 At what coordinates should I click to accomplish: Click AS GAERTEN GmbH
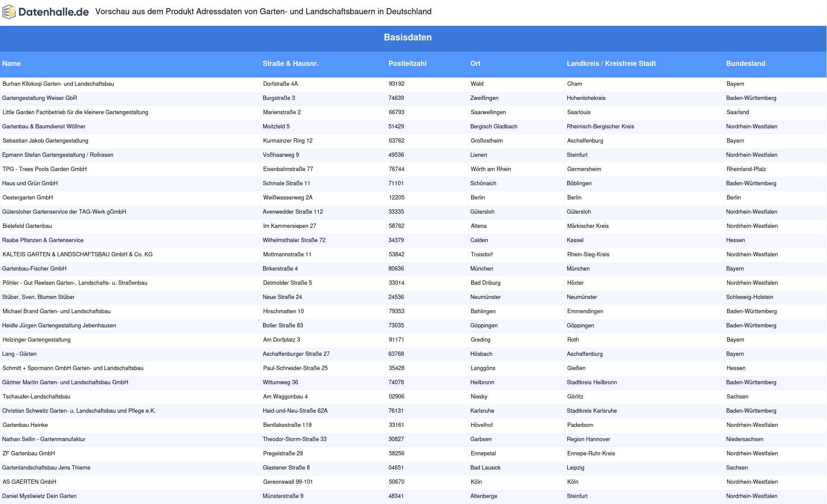pyautogui.click(x=29, y=482)
